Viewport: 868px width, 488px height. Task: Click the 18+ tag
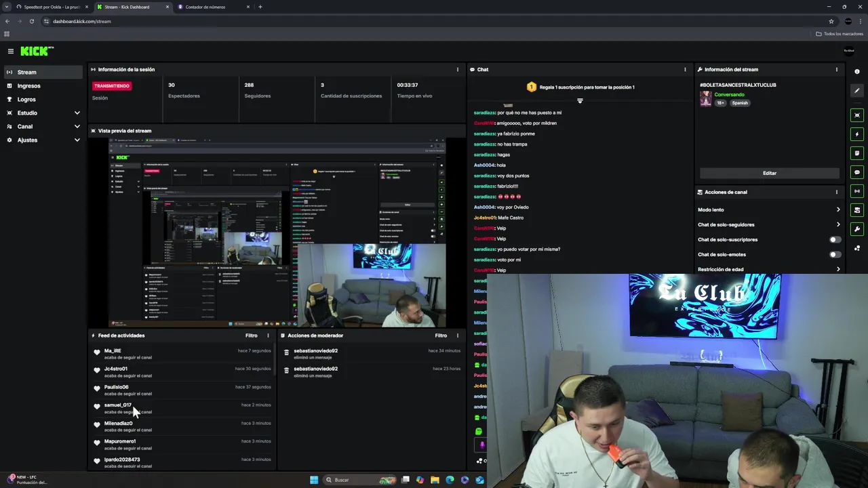click(721, 103)
